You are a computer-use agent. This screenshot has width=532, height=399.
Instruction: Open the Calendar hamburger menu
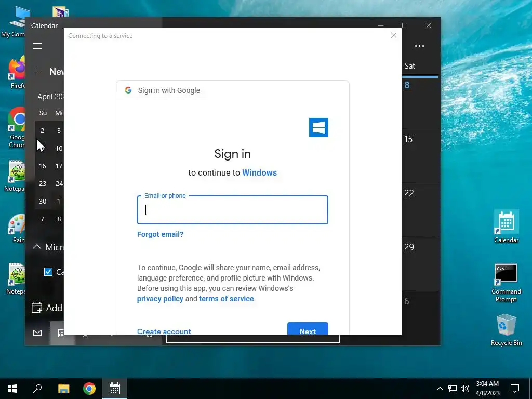click(x=37, y=46)
